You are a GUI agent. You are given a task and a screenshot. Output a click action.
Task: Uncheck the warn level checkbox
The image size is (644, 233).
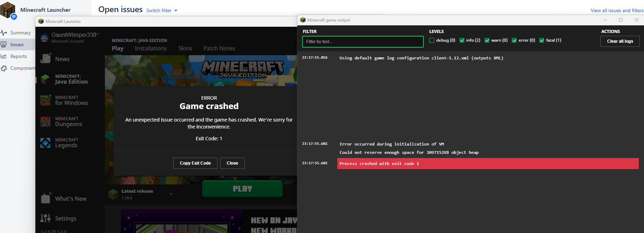pos(487,40)
